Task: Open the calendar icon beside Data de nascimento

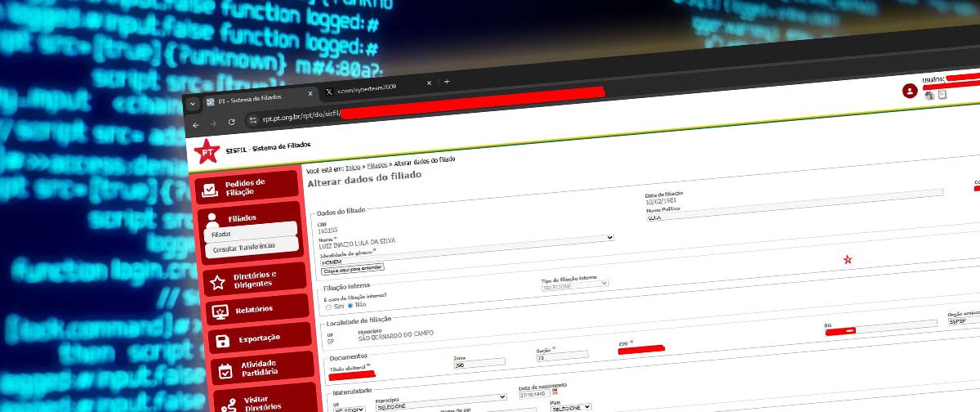Action: (x=555, y=392)
